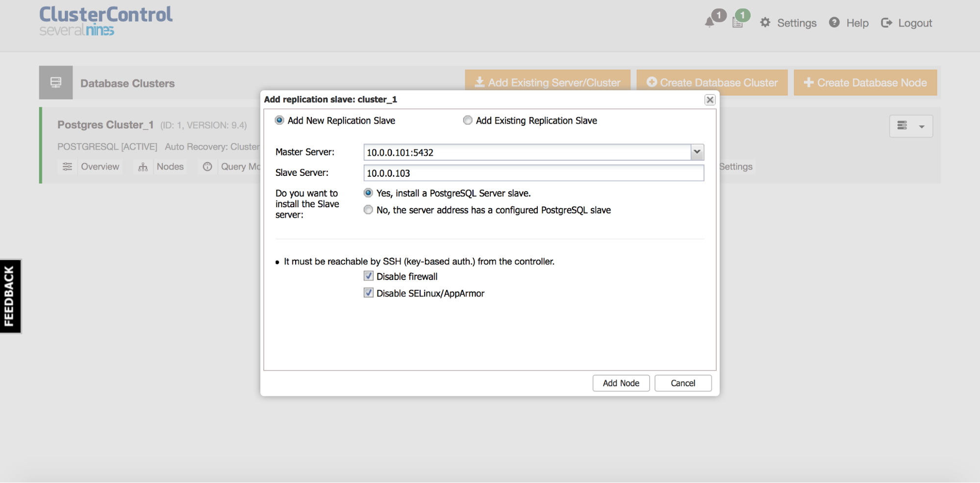Open the FEEDBACK side tab
The width and height of the screenshot is (980, 483).
[10, 296]
